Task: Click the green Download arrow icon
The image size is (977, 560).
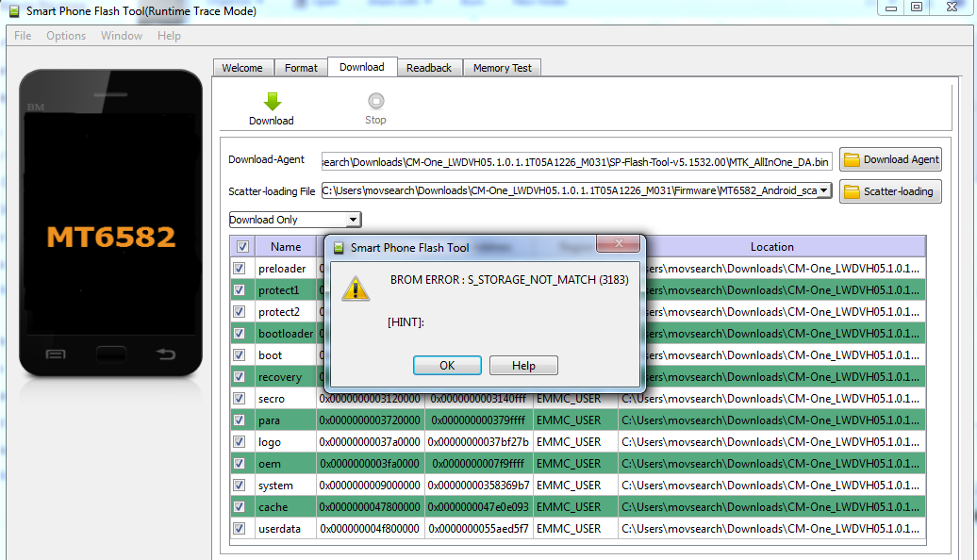Action: 273,102
